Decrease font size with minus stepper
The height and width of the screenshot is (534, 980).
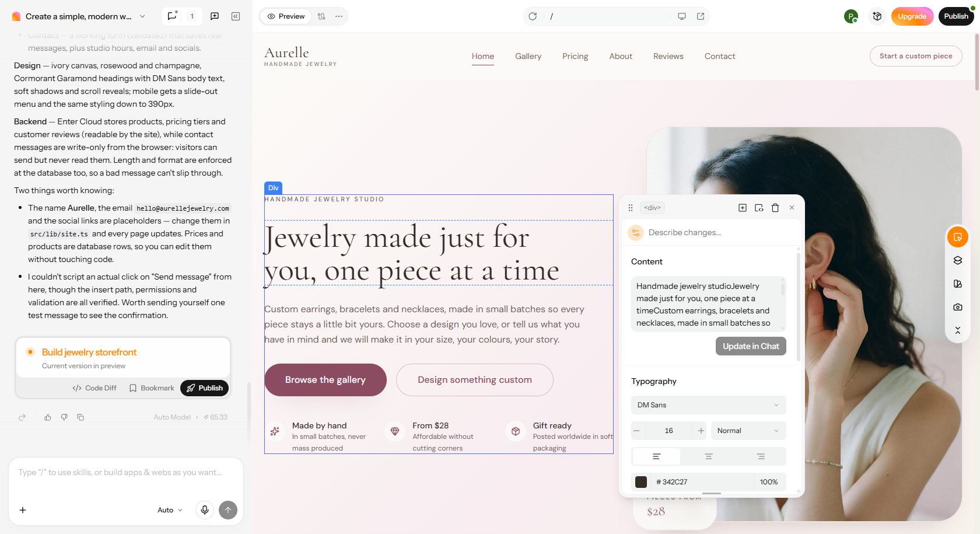coord(636,431)
